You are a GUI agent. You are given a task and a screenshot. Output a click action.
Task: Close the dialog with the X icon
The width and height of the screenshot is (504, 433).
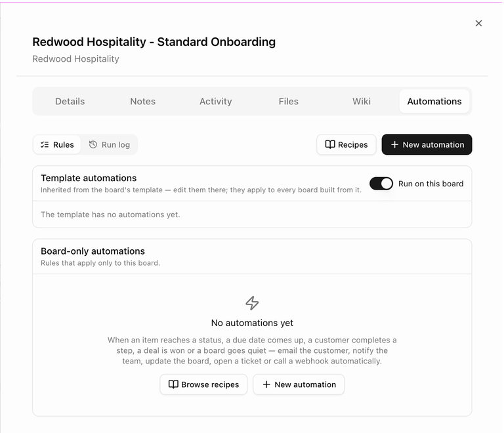[x=478, y=23]
